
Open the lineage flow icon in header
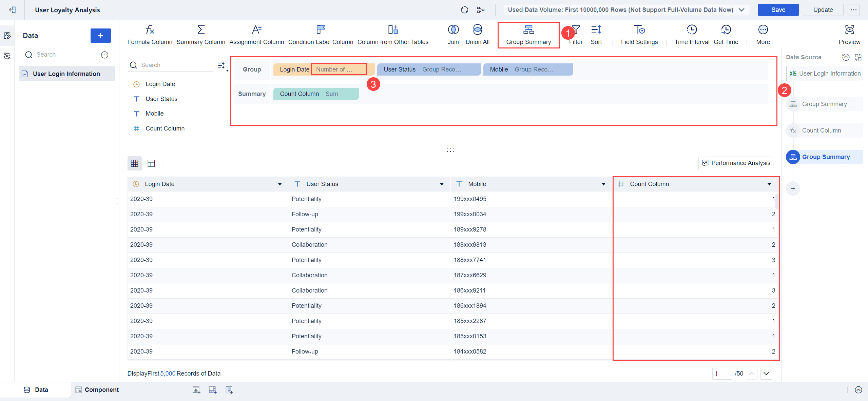point(481,10)
